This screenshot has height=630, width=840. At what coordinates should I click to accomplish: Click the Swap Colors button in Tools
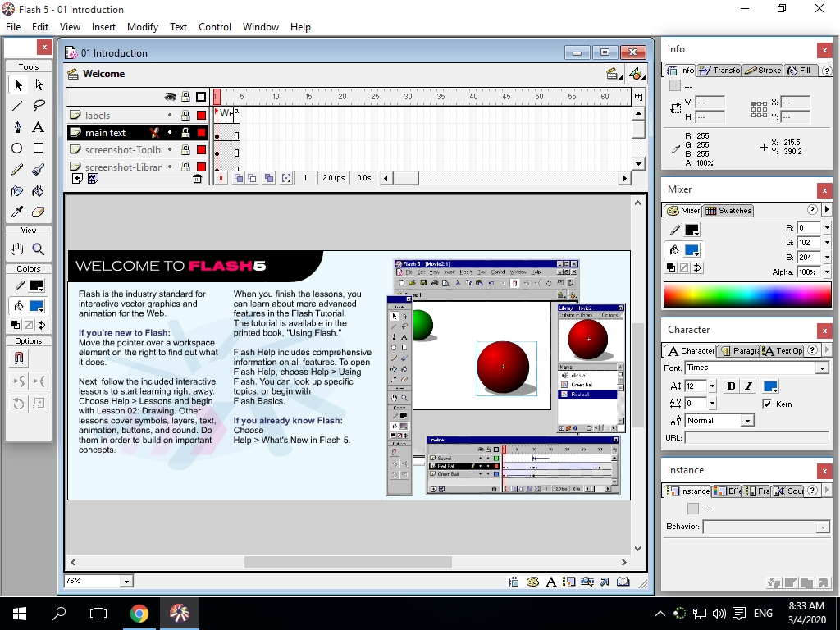pos(42,325)
